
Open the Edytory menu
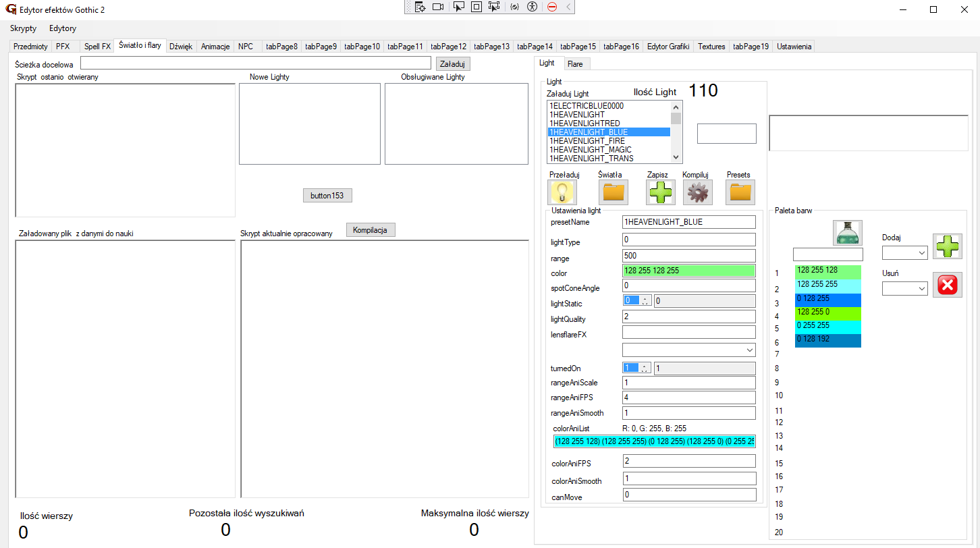(63, 28)
